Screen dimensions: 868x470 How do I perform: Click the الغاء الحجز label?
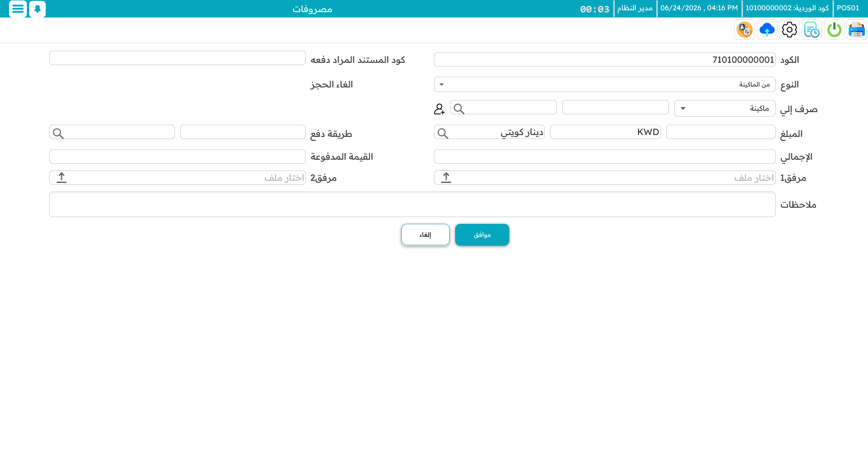click(x=331, y=84)
